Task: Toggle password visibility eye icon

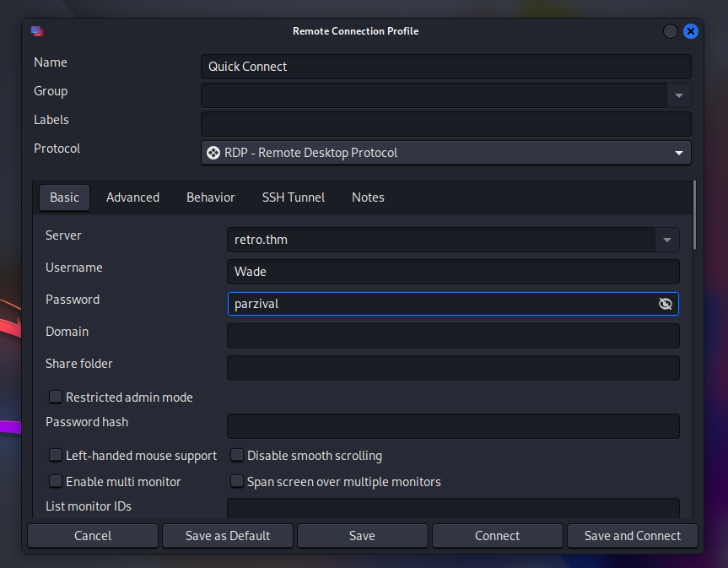Action: 666,304
